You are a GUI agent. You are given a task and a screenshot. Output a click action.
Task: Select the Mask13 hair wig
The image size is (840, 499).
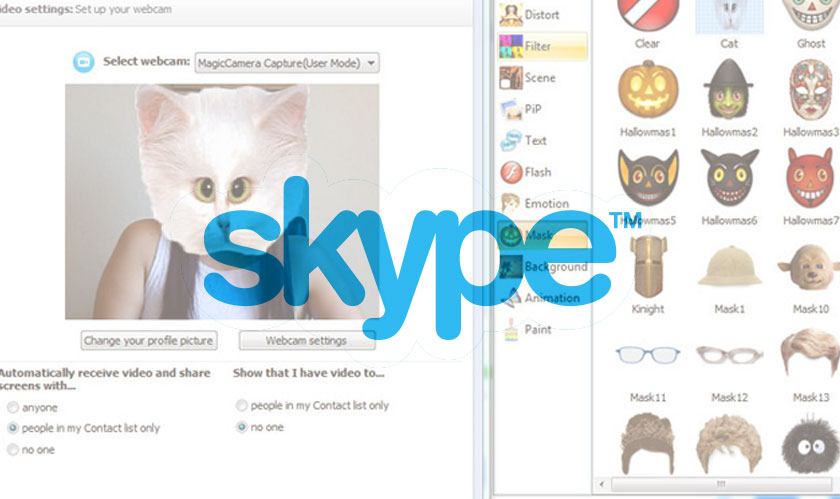(810, 352)
